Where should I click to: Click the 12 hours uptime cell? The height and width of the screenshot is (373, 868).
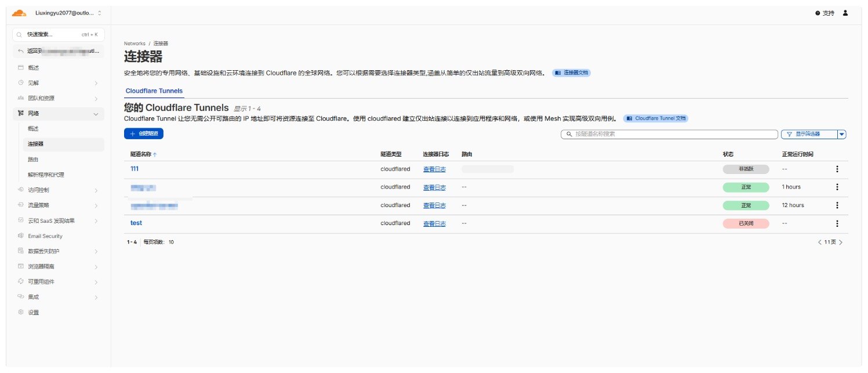(x=793, y=205)
